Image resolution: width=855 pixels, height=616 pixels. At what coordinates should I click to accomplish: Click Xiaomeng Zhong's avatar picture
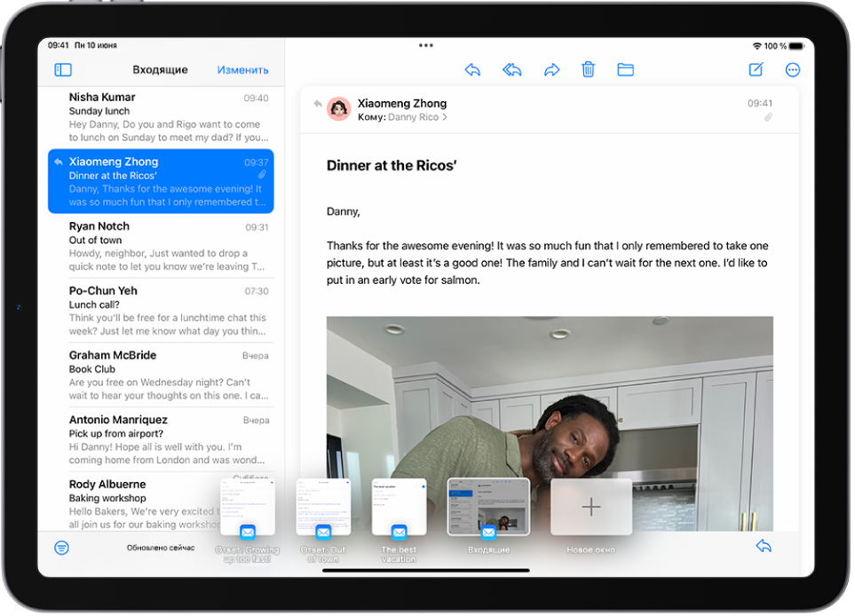point(338,109)
